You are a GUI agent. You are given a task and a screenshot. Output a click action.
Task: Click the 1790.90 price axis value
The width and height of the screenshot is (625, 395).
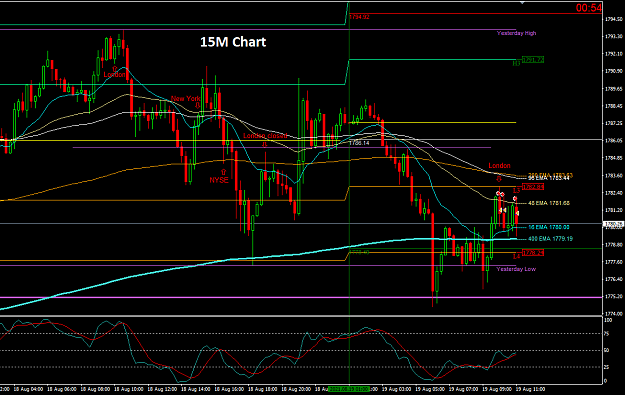pos(614,71)
